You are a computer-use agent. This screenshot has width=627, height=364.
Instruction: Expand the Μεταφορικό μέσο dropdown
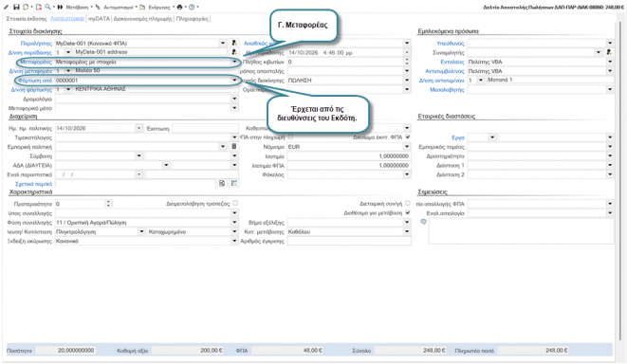tap(234, 108)
